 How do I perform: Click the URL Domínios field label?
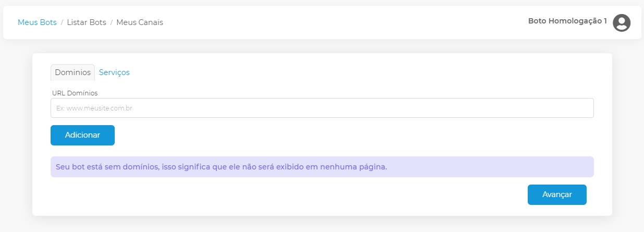(75, 93)
